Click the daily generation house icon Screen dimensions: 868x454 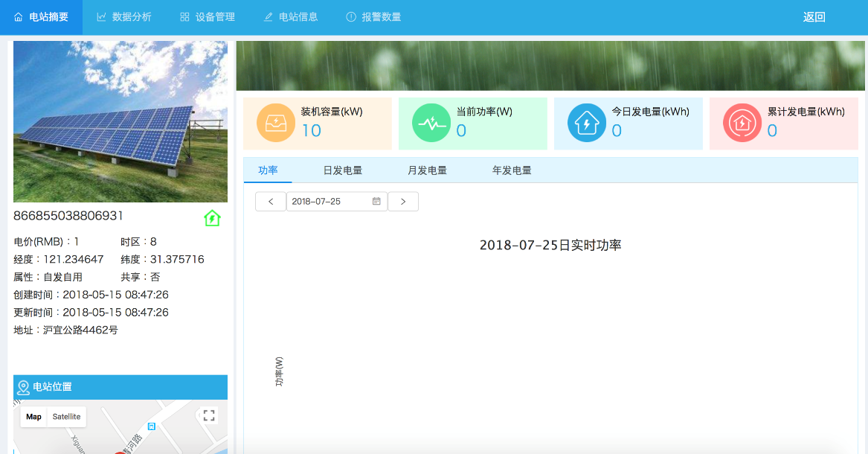(x=587, y=123)
